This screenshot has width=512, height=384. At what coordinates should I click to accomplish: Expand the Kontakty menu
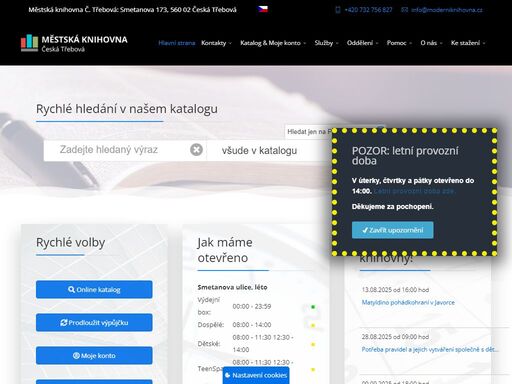(216, 43)
